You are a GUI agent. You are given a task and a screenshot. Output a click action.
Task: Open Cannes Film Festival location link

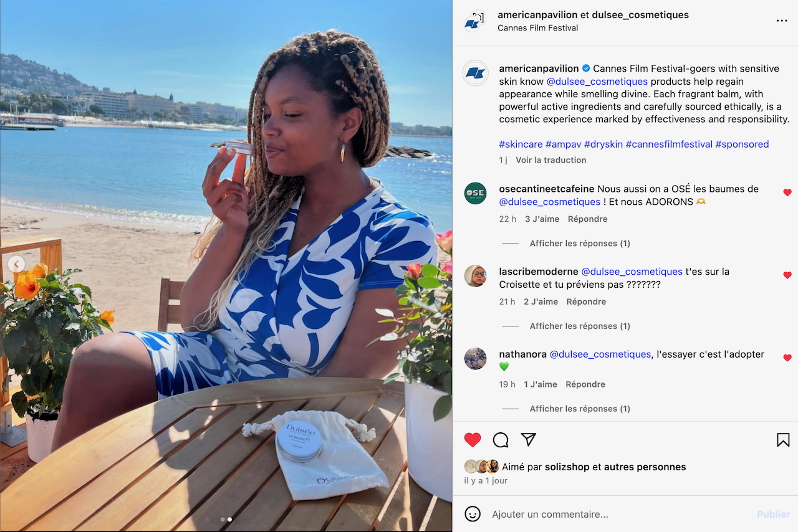coord(537,28)
